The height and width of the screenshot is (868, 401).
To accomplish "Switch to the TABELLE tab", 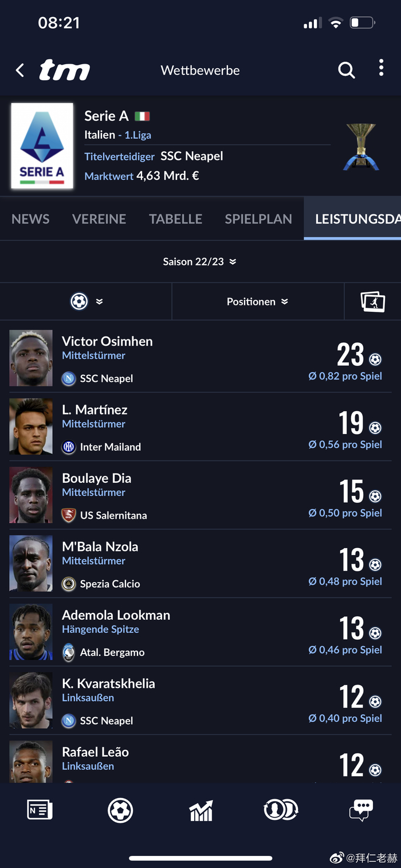I will (x=175, y=219).
